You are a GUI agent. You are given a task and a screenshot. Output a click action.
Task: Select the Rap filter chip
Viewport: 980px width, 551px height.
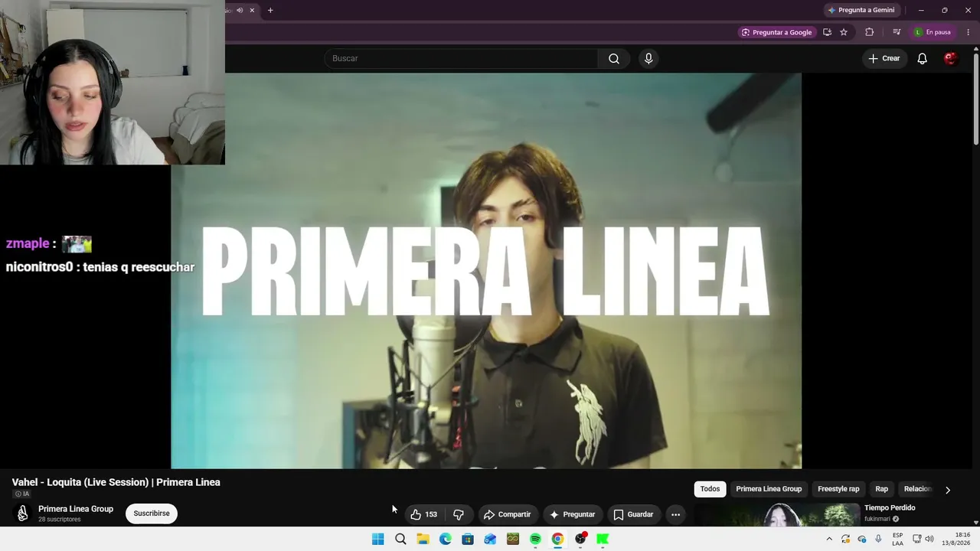882,489
